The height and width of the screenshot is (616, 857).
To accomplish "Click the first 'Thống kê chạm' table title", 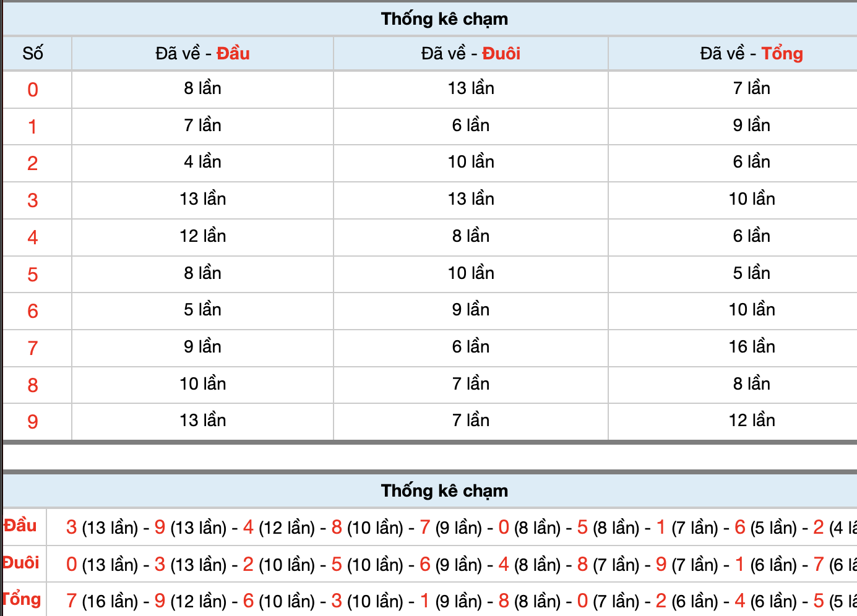I will tap(444, 19).
